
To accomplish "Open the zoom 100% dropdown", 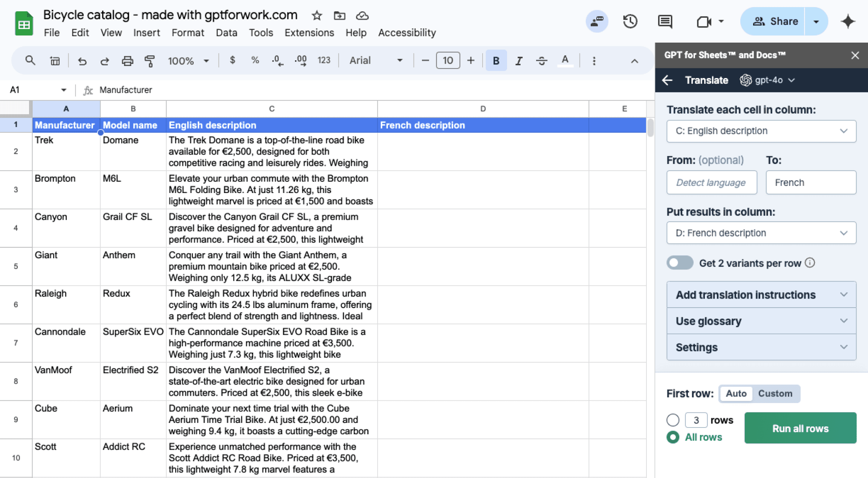I will tap(188, 61).
